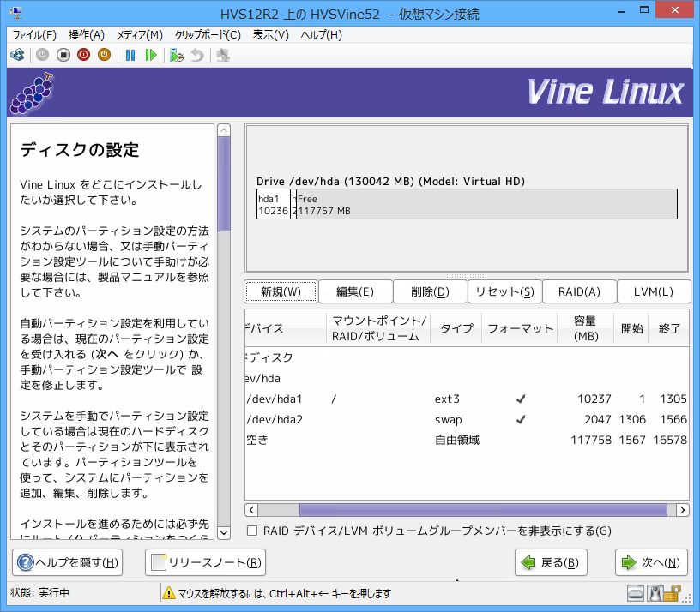The image size is (700, 612).
Task: Click the 状態: 実行中 status text
Action: pyautogui.click(x=39, y=593)
